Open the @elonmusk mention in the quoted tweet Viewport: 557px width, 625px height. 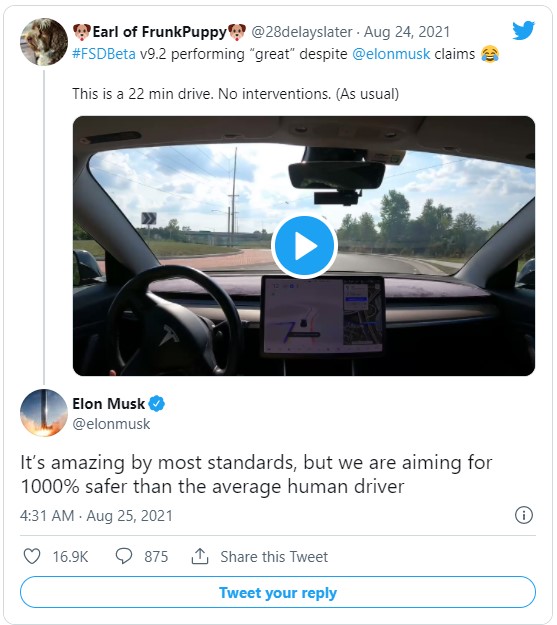click(x=391, y=54)
